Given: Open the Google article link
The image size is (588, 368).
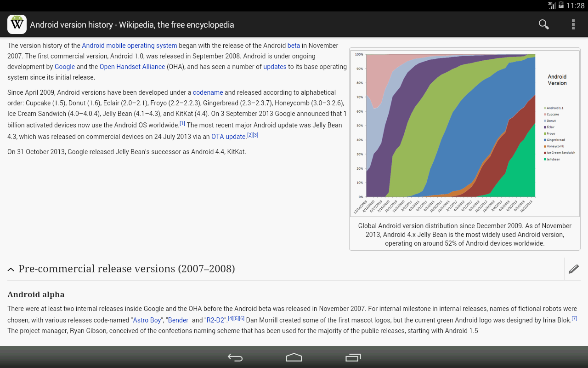Looking at the screenshot, I should [64, 67].
